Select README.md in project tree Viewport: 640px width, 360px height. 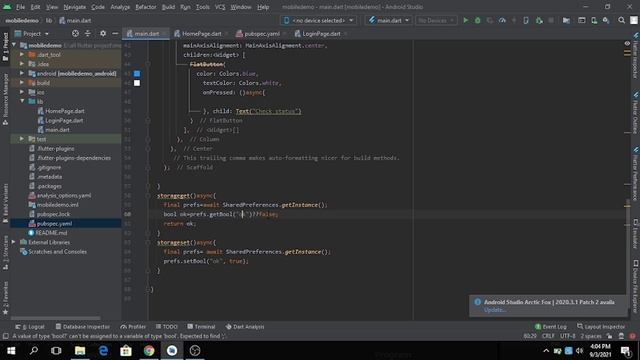(48, 233)
